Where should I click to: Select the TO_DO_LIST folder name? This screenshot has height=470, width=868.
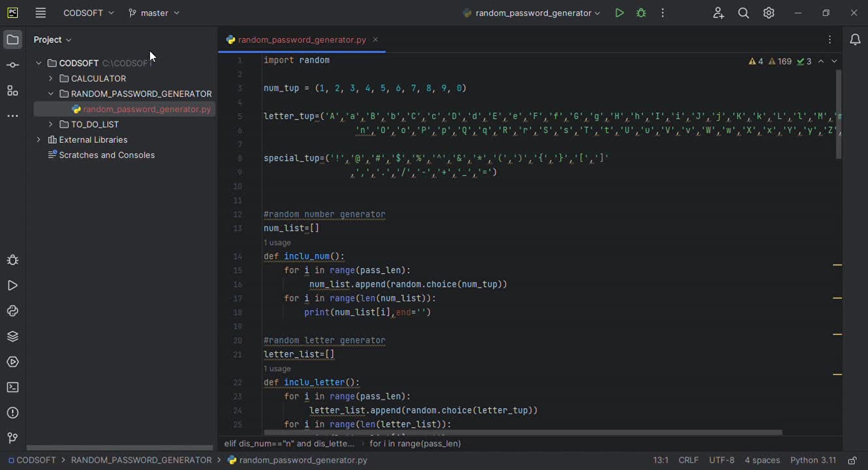coord(95,124)
